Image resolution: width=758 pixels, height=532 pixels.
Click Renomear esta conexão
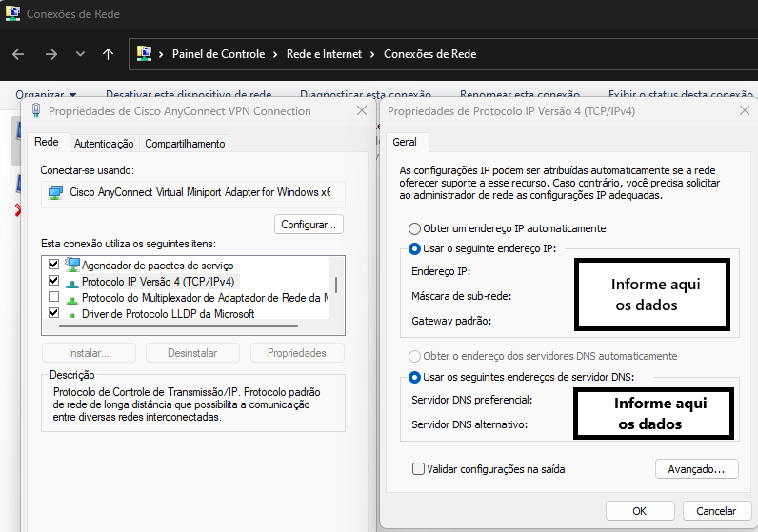520,94
